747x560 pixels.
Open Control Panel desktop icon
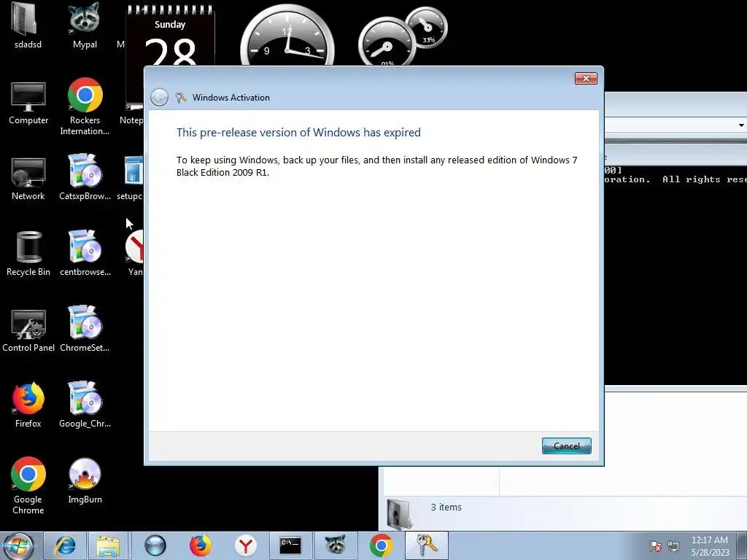tap(28, 330)
